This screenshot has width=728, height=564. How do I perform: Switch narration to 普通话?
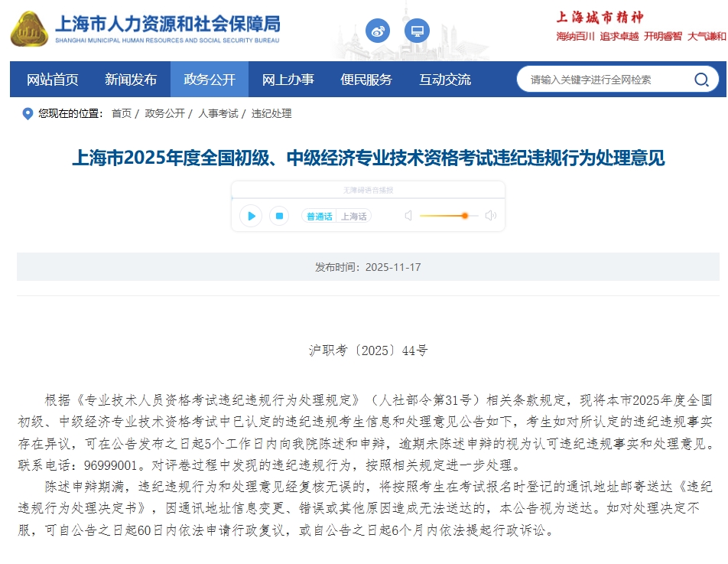[319, 217]
